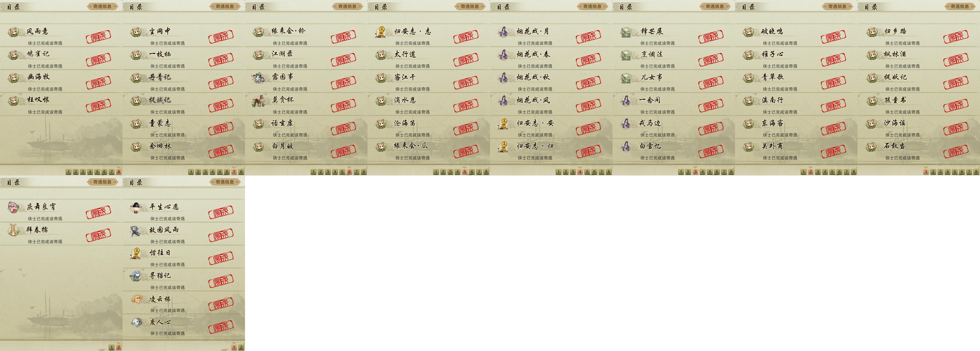Screen dimensions: 980x351
Task: Click the rabbit icon beside 拜春擂
Action: (x=14, y=230)
